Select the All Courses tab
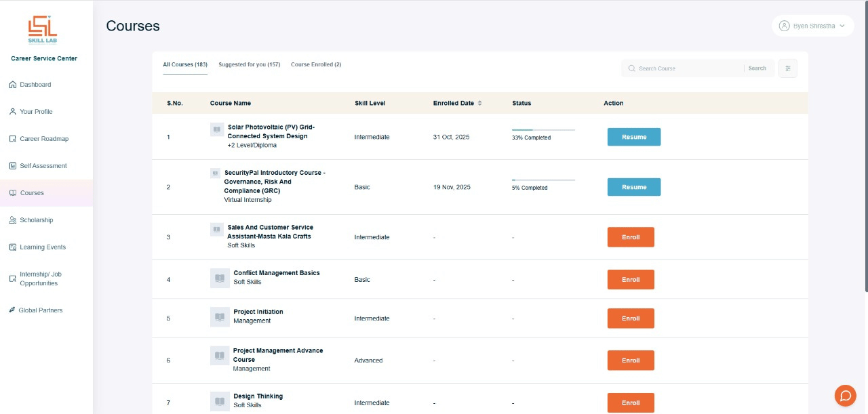 (185, 65)
